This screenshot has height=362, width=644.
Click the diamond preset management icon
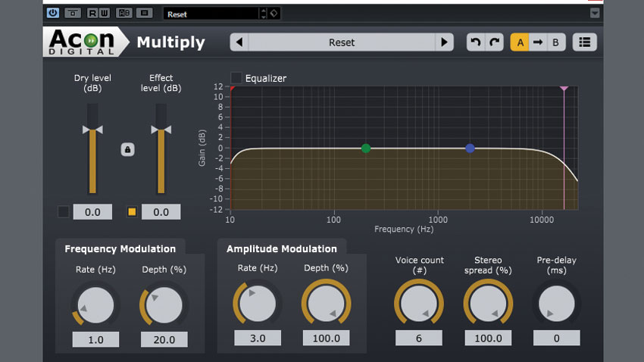(x=274, y=14)
